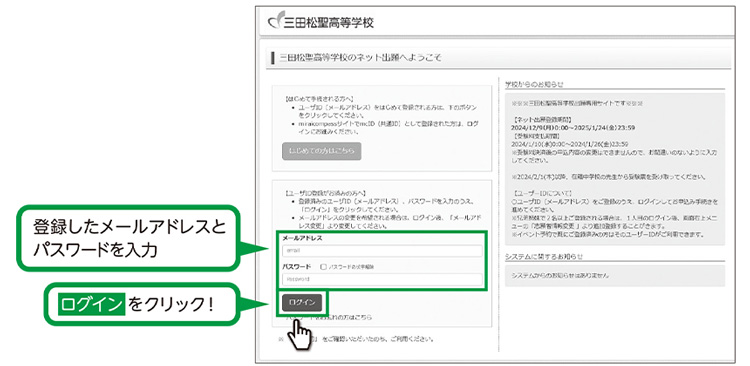Viewport: 750px width, 366px height.
Task: Select the システムに関するお知らせ heading text
Action: click(x=544, y=256)
